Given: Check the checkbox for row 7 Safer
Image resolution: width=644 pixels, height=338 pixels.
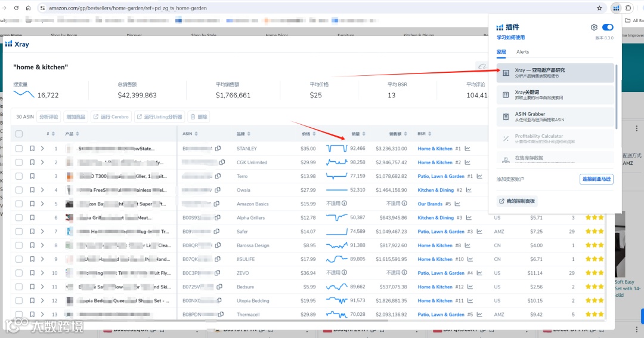Looking at the screenshot, I should coord(19,232).
